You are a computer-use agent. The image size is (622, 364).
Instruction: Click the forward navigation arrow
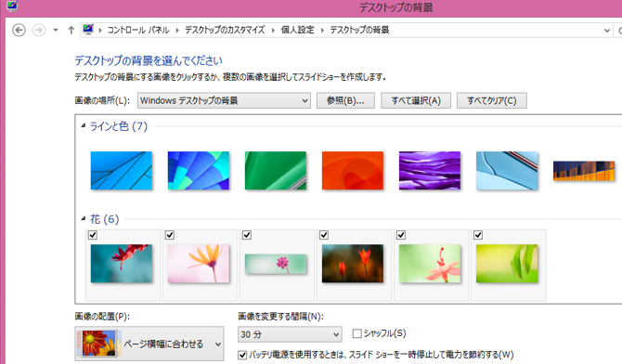[x=38, y=30]
